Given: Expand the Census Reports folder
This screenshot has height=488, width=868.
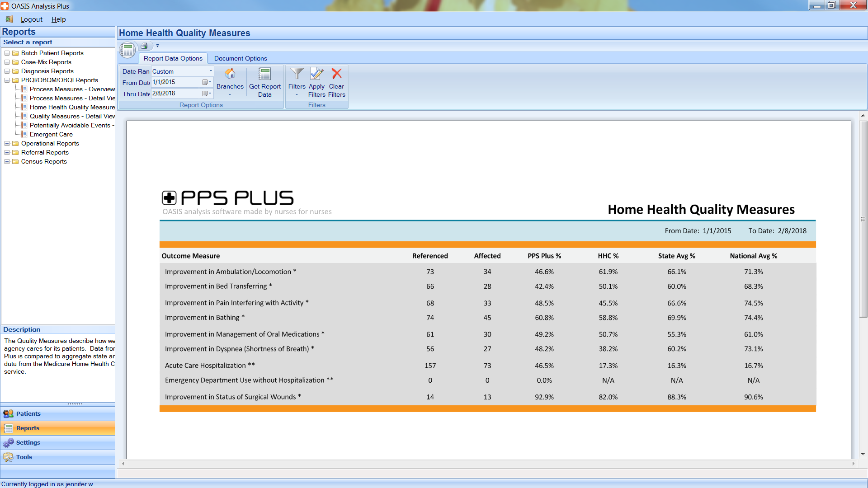Looking at the screenshot, I should point(7,161).
